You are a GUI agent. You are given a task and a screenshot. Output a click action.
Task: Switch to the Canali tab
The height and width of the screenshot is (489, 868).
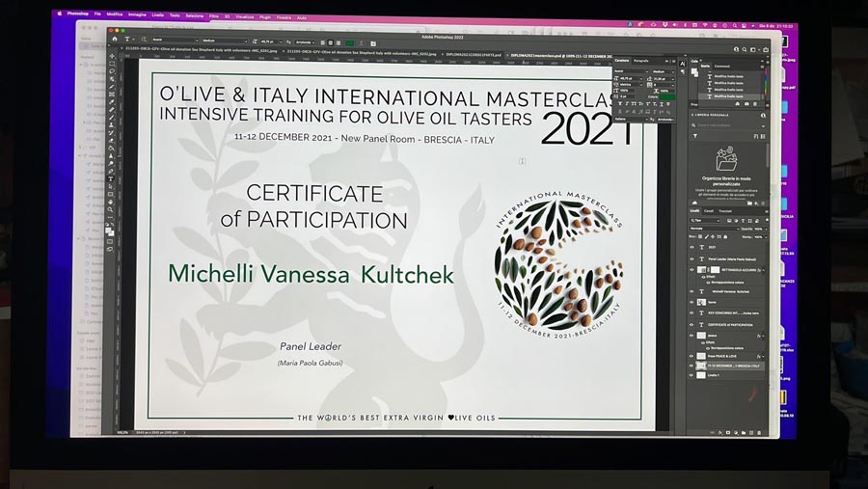(709, 210)
